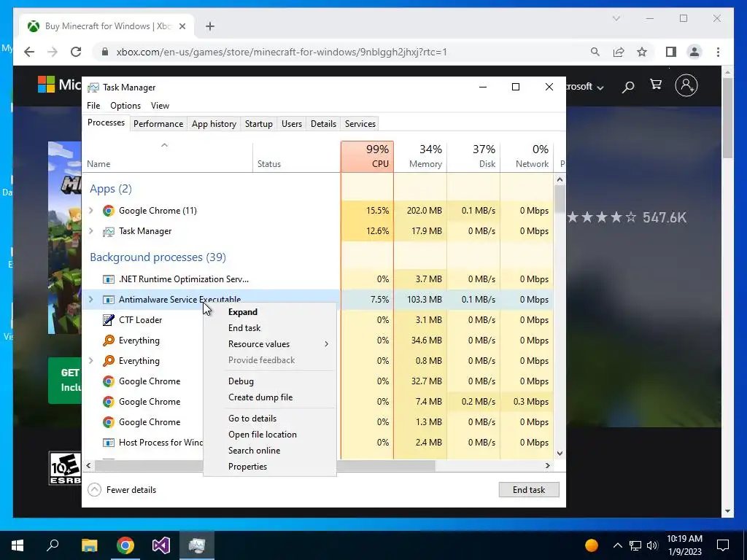Sort processes by the Network column header
Screen dimensions: 747x560
pyautogui.click(x=527, y=157)
